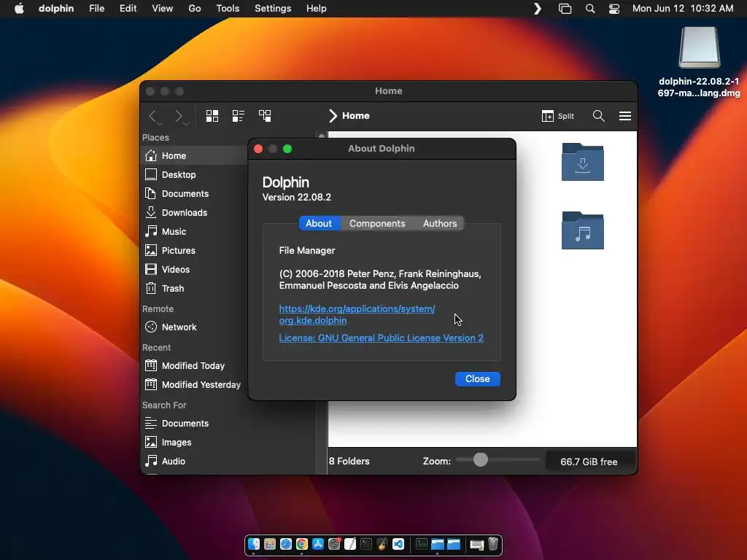Switch to compact view mode in toolbar
Screen dimensions: 747x560
click(239, 116)
